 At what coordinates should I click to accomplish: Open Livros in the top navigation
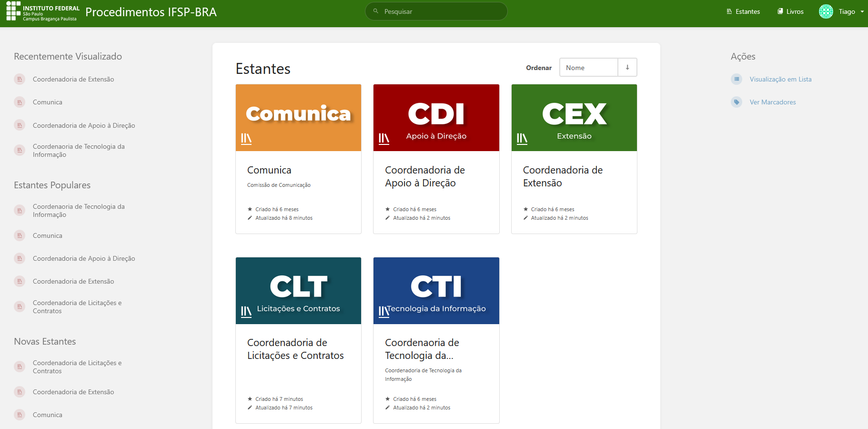[x=790, y=11]
